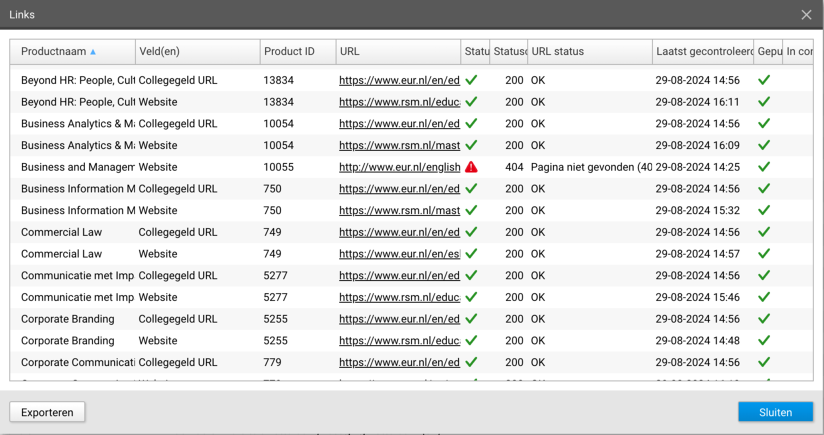Viewport: 824px width, 435px height.
Task: Open Commercial Law Website URL link
Action: (x=399, y=254)
